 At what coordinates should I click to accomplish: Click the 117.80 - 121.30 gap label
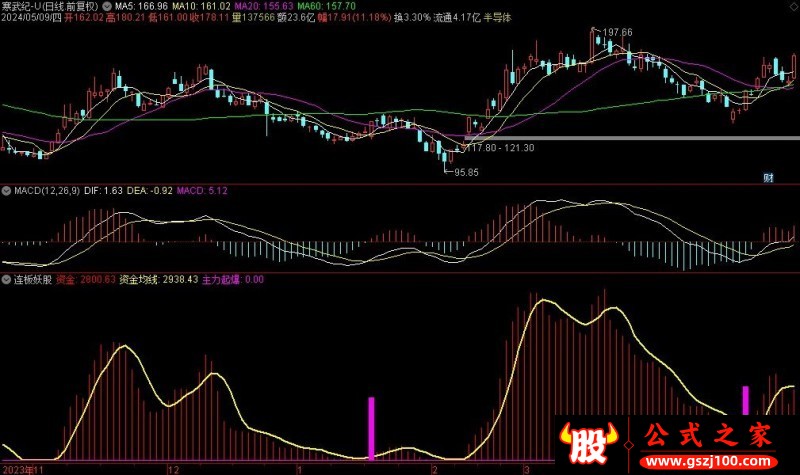click(501, 148)
